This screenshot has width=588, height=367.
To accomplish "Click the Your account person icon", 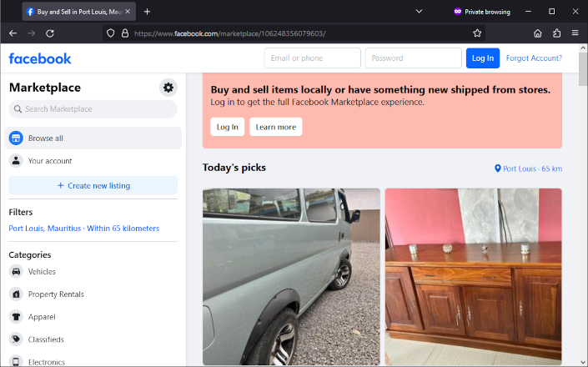I will (x=16, y=160).
